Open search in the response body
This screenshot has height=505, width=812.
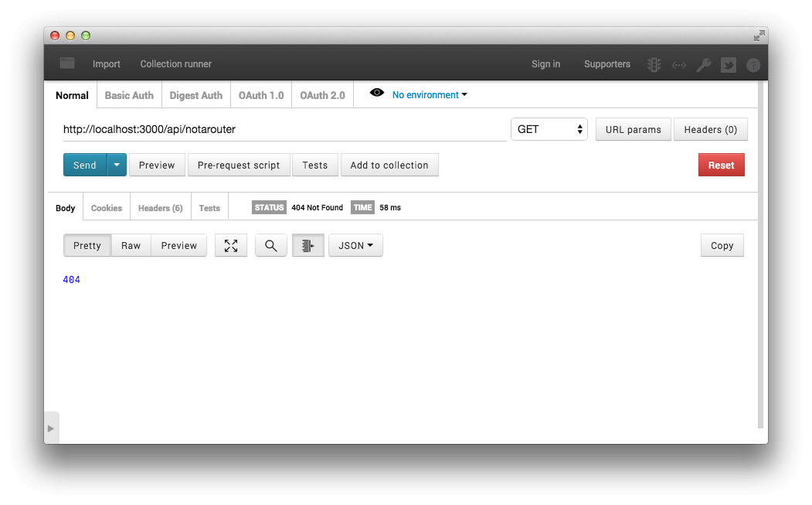tap(270, 245)
